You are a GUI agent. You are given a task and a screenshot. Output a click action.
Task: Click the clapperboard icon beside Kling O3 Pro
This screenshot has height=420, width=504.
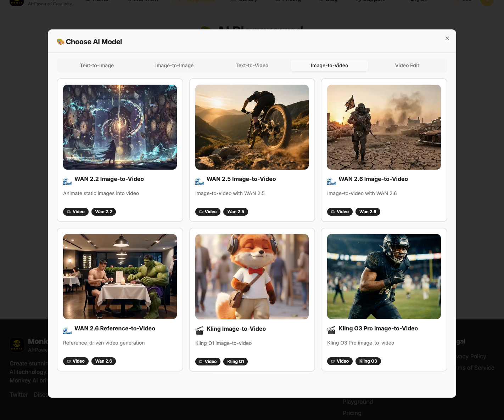click(331, 330)
